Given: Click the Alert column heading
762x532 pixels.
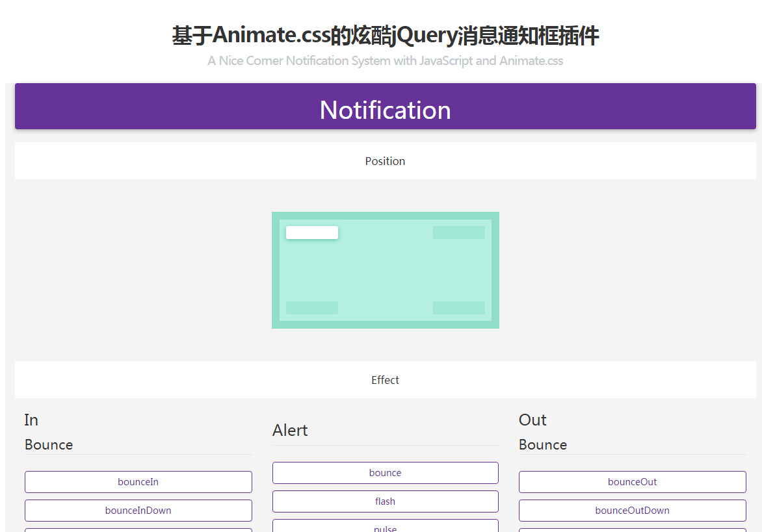Looking at the screenshot, I should 290,430.
